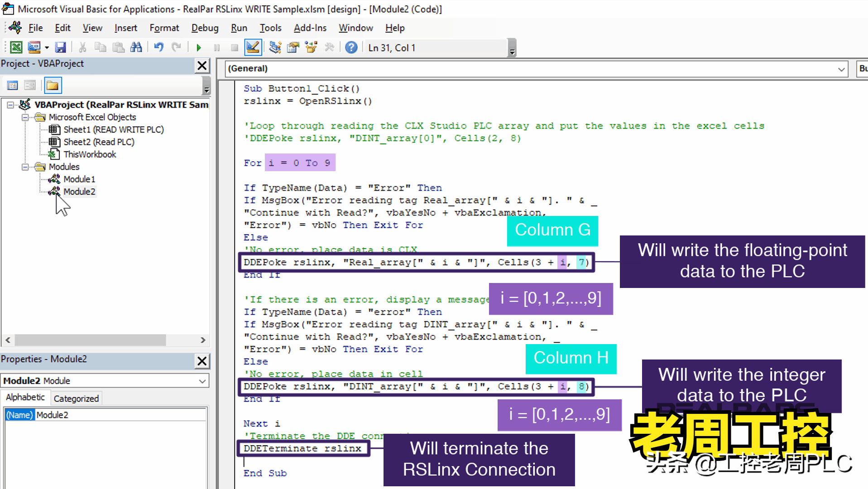Click the Insert UserForm toolbar icon

point(34,47)
